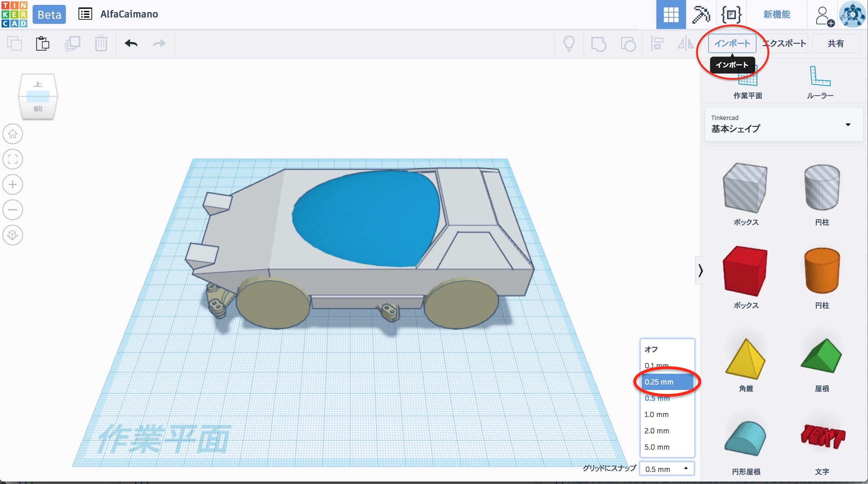The image size is (868, 484).
Task: Turn snap grid to オフ
Action: (x=651, y=349)
